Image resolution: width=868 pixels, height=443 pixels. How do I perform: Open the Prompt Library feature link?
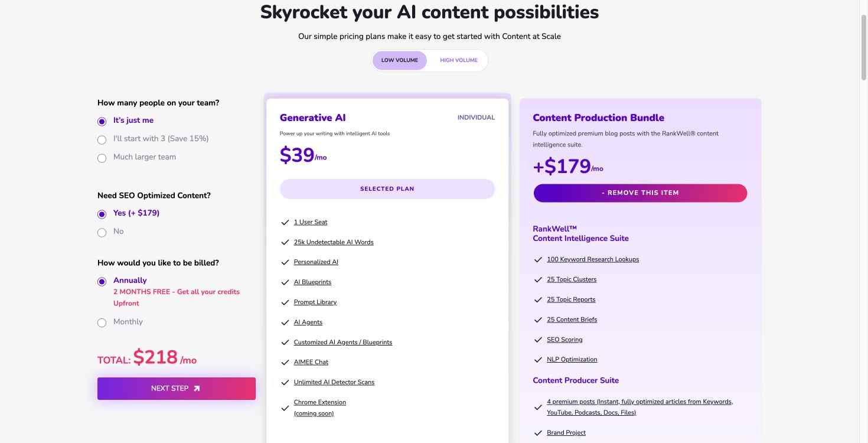point(315,302)
